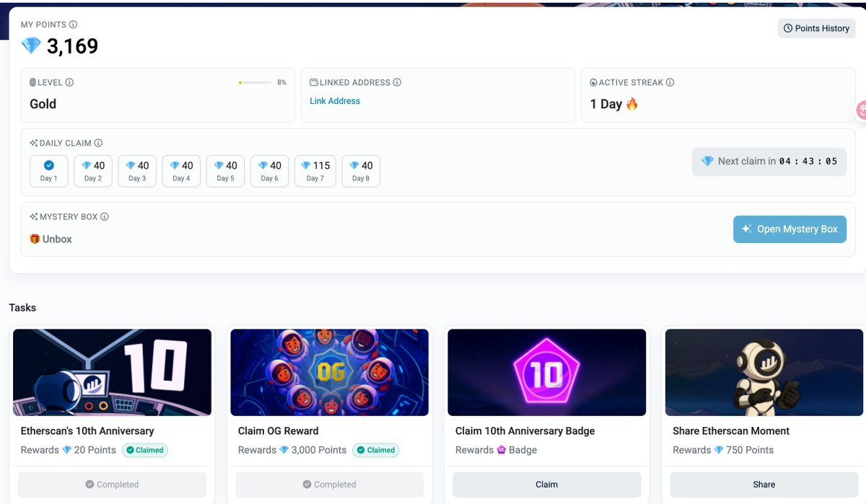Click Claim button for Anniversary Badge

(x=546, y=485)
